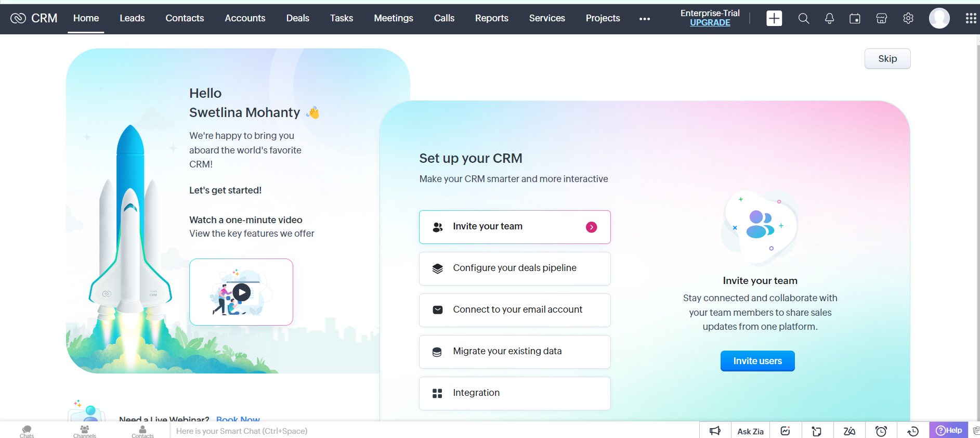Expand more modules with the ellipsis
Viewport: 980px width, 438px height.
[x=645, y=19]
